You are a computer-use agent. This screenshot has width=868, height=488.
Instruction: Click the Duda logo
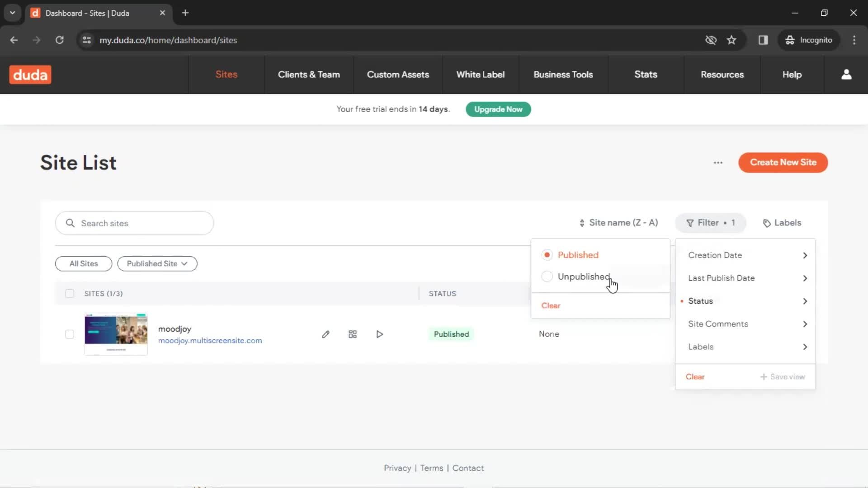tap(30, 75)
